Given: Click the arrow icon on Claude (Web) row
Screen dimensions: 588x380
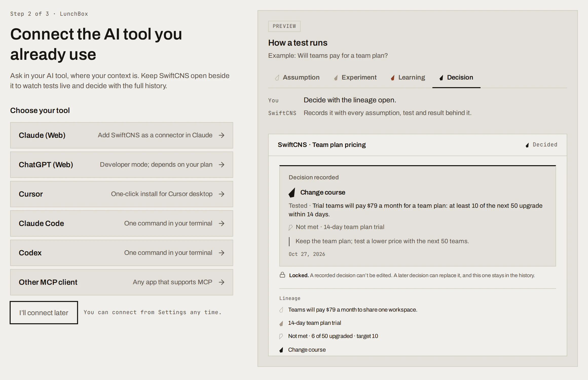Looking at the screenshot, I should pyautogui.click(x=222, y=135).
